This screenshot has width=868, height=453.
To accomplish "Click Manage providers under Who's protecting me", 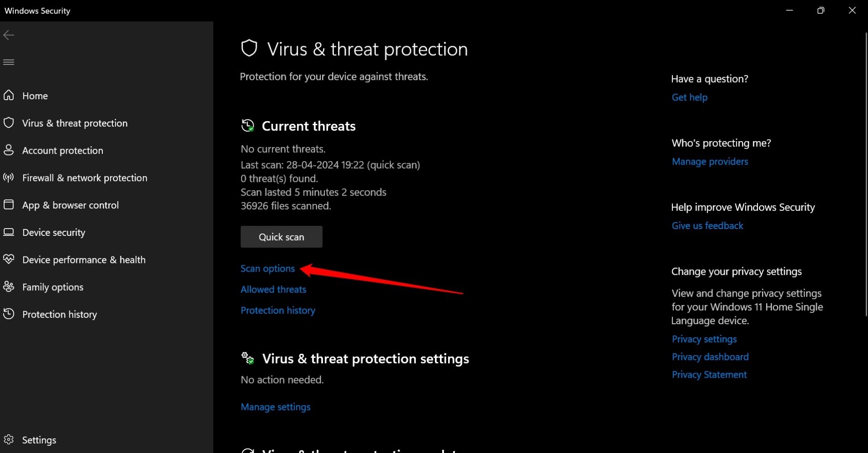I will (x=709, y=161).
